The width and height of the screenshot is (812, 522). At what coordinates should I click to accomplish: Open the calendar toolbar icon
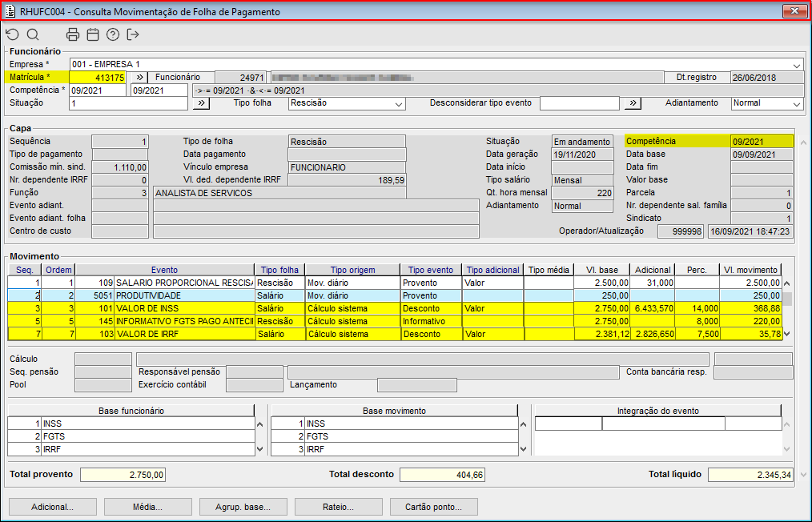93,34
